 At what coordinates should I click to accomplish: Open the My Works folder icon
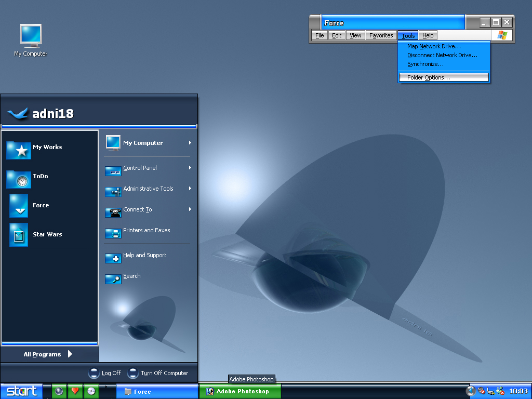pos(19,150)
